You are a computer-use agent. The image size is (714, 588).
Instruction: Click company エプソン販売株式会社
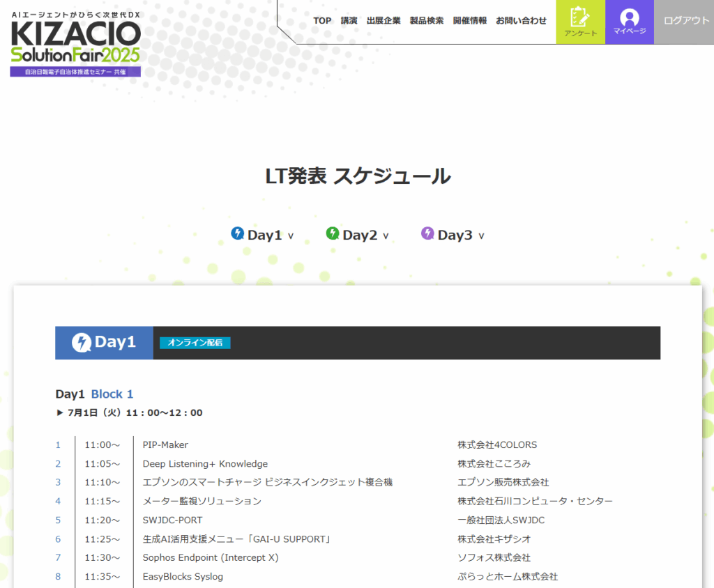(503, 482)
